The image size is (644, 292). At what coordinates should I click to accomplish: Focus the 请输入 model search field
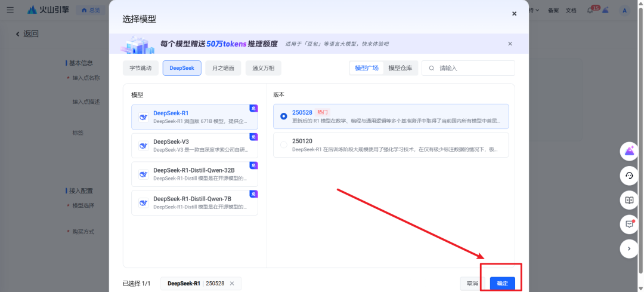[x=469, y=68]
